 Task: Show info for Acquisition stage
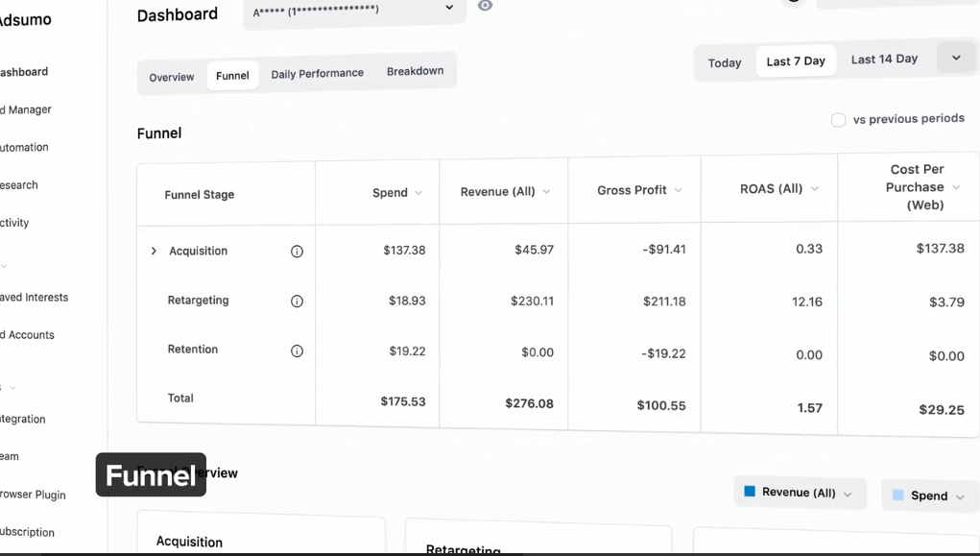297,252
